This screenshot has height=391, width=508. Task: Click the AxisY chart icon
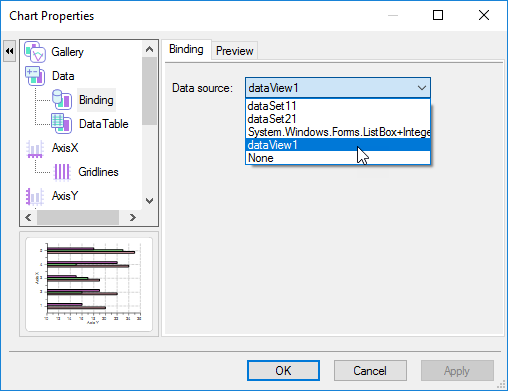coord(35,196)
